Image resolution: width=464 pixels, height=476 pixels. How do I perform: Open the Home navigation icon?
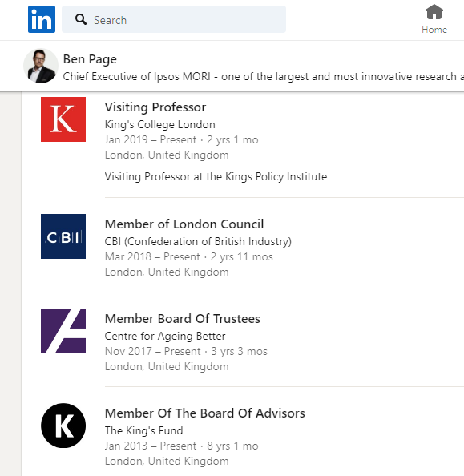click(434, 12)
